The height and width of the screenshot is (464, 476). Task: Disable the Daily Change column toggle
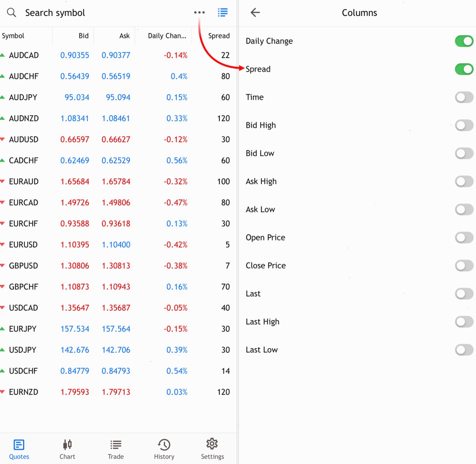click(x=464, y=41)
